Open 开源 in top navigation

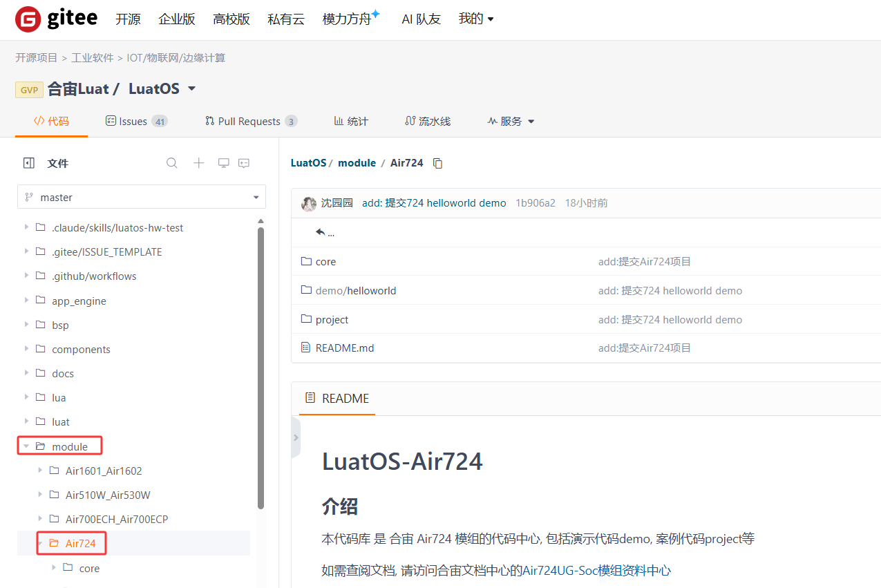point(128,19)
